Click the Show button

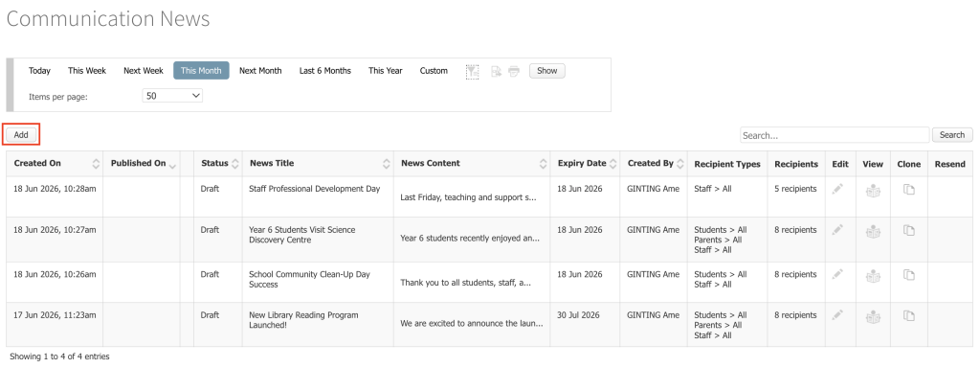pos(546,71)
